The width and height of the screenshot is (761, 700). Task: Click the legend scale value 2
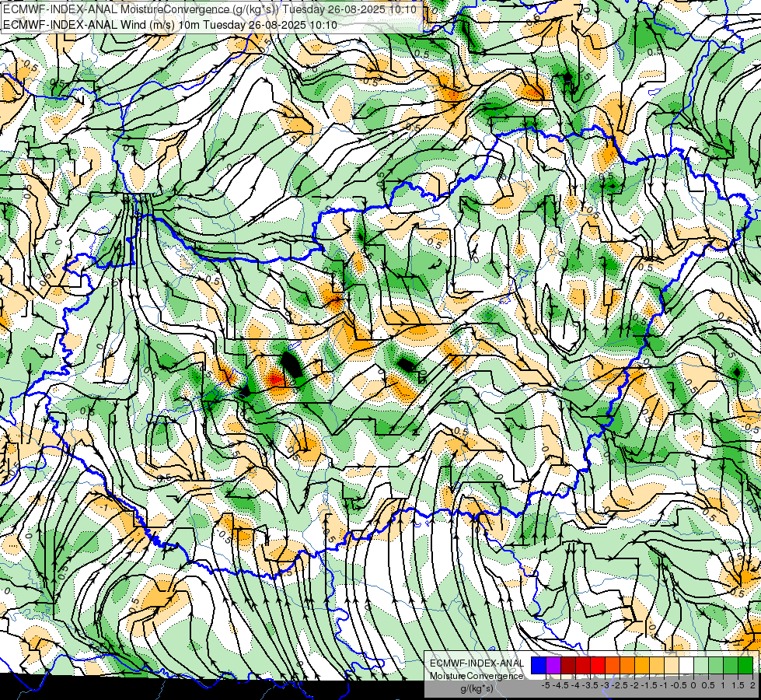tap(752, 685)
